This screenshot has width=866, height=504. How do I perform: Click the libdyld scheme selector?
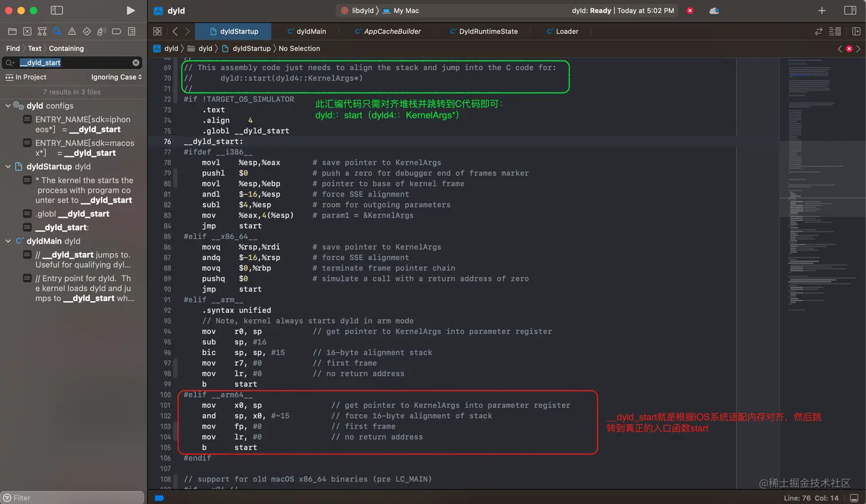[357, 10]
